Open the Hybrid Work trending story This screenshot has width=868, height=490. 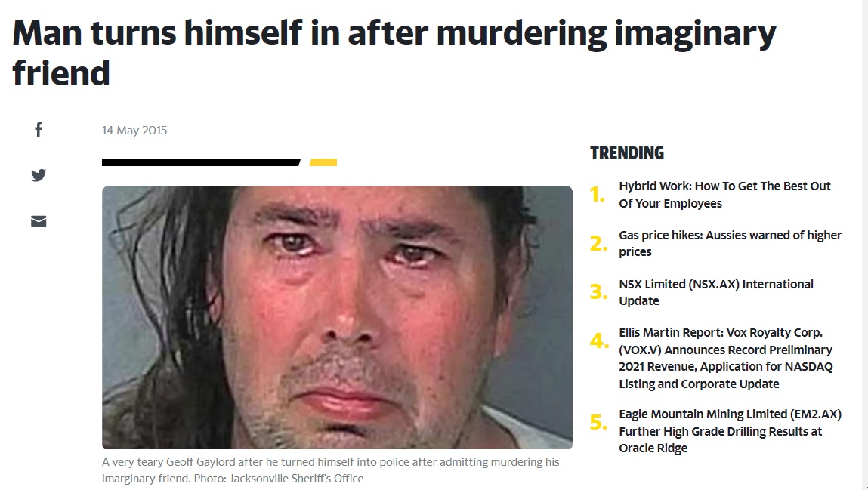click(x=724, y=195)
